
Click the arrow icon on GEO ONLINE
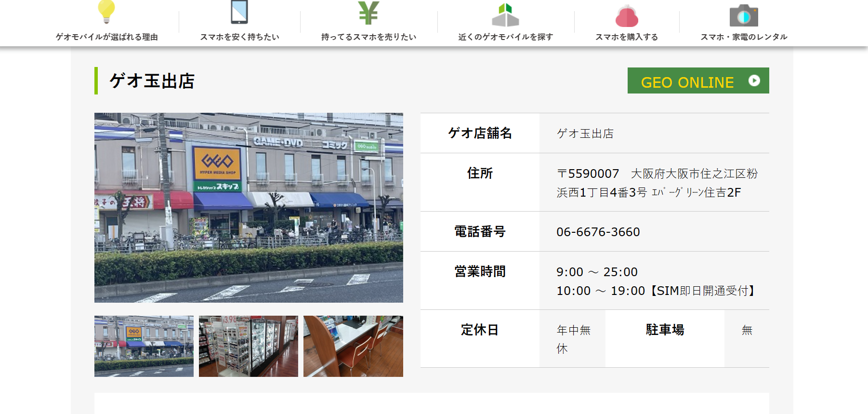[x=754, y=80]
